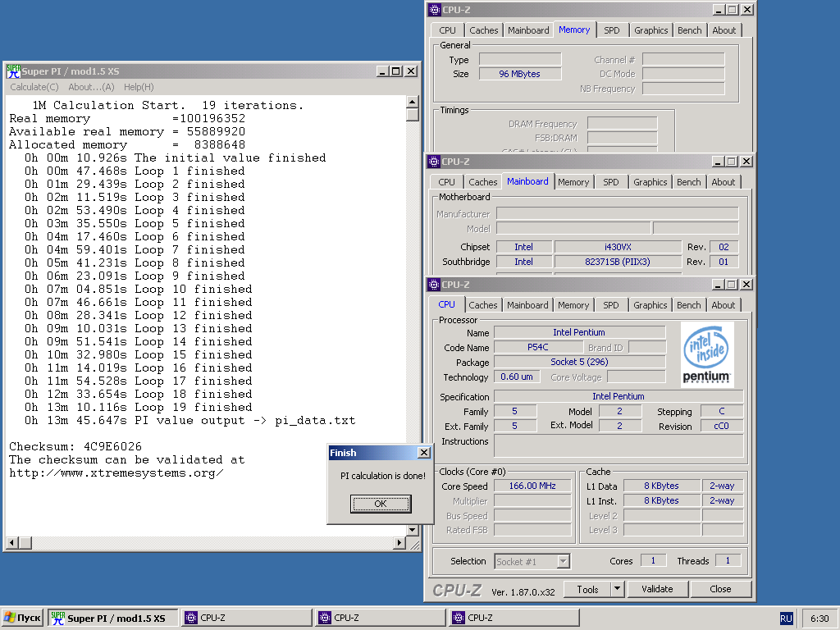Screen dimensions: 840x630
Task: Click the RU language indicator in tray
Action: tap(786, 618)
